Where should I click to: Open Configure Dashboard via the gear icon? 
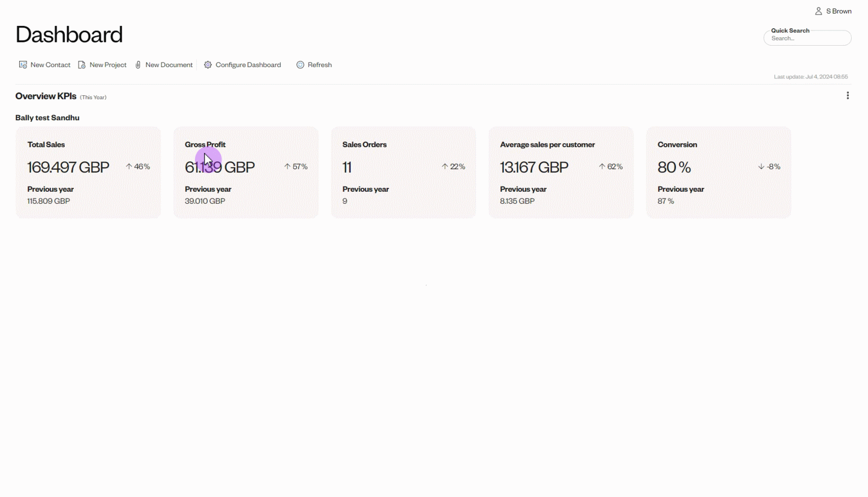point(207,64)
